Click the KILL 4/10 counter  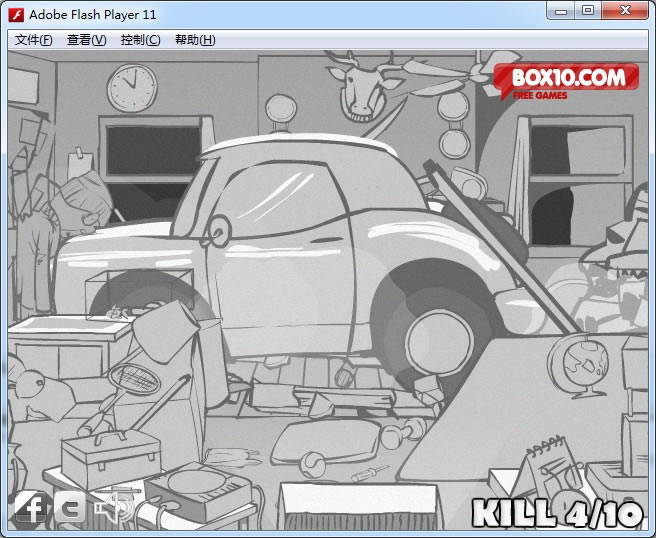[557, 512]
